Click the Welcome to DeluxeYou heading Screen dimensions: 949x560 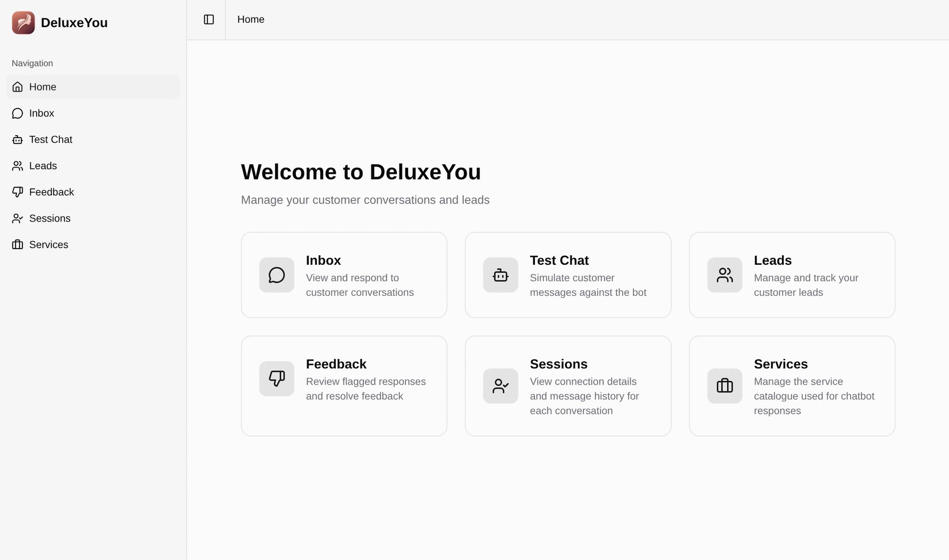[361, 172]
